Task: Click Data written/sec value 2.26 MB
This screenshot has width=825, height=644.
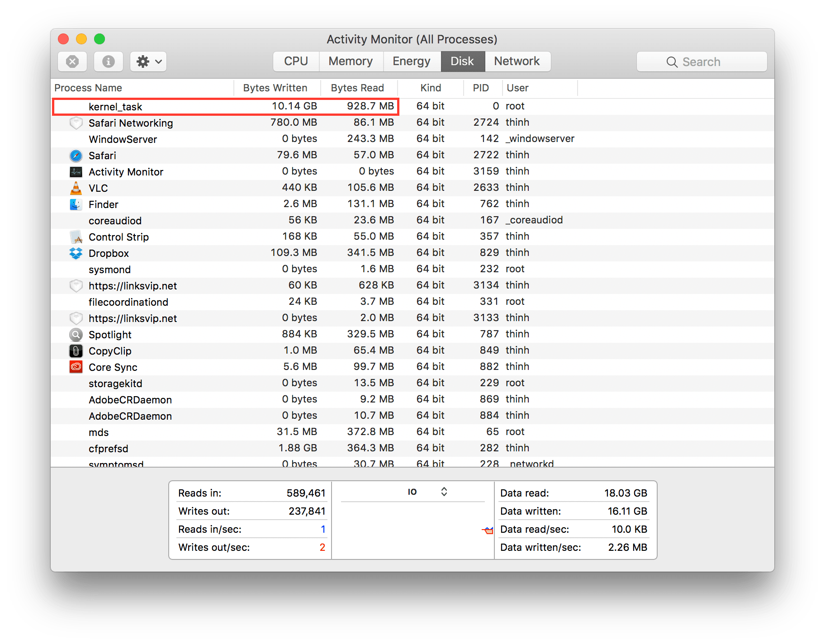Action: [627, 547]
